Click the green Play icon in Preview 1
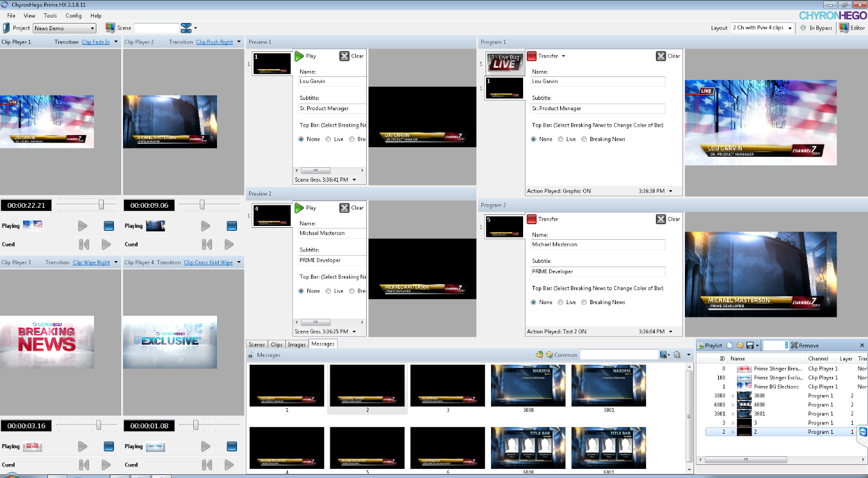This screenshot has width=868, height=478. click(x=299, y=56)
